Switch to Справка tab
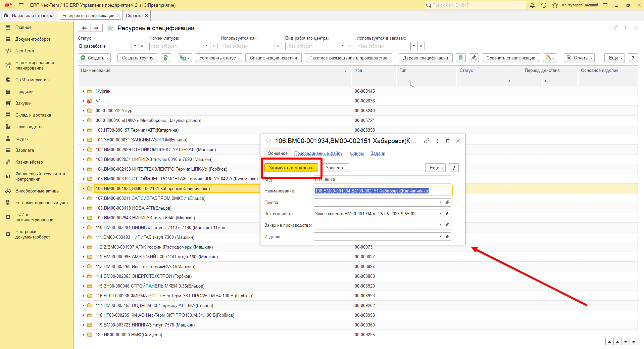 (134, 15)
